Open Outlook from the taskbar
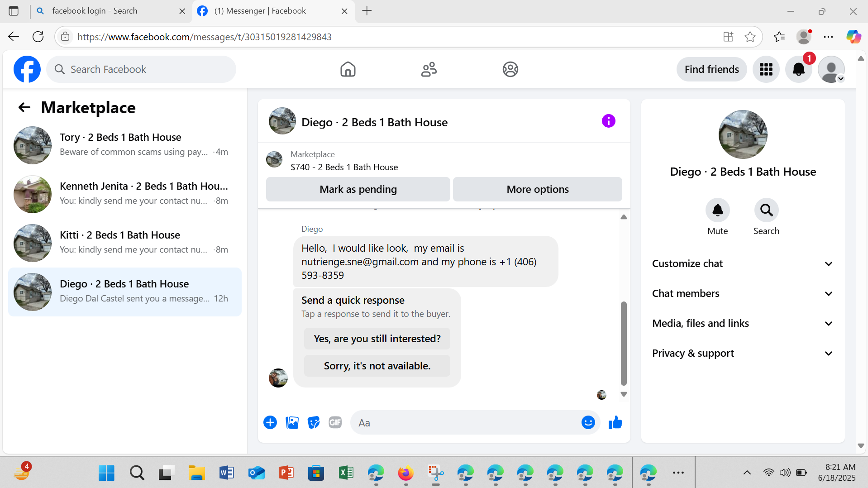 256,473
